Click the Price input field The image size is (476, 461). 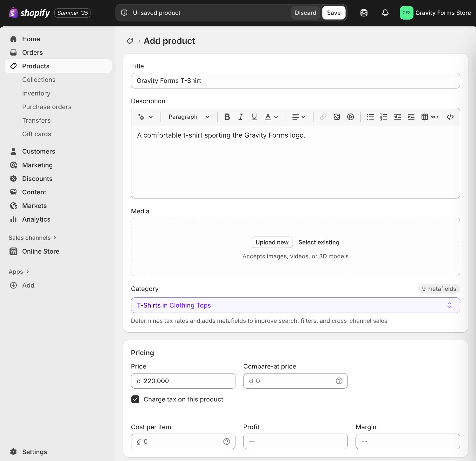click(x=183, y=381)
